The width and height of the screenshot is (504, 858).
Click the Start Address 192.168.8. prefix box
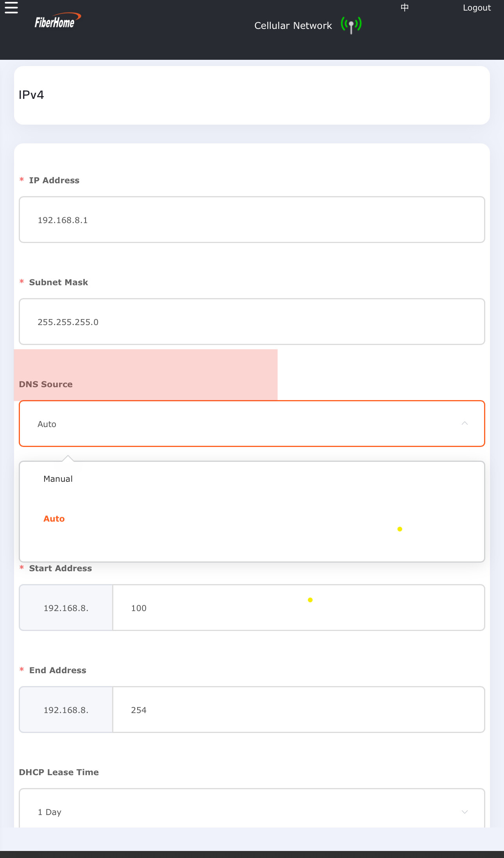[x=66, y=608]
